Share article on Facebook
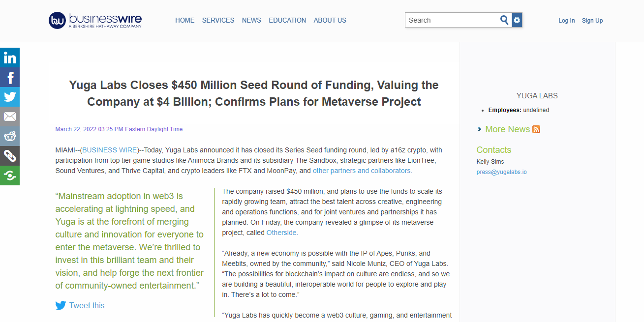Image resolution: width=644 pixels, height=322 pixels. pos(10,77)
